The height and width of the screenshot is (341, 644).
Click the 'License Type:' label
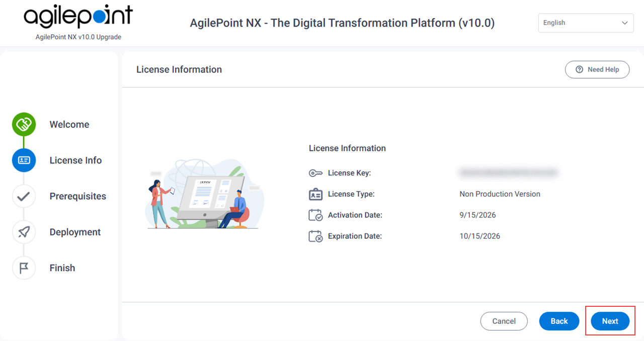[x=351, y=194]
